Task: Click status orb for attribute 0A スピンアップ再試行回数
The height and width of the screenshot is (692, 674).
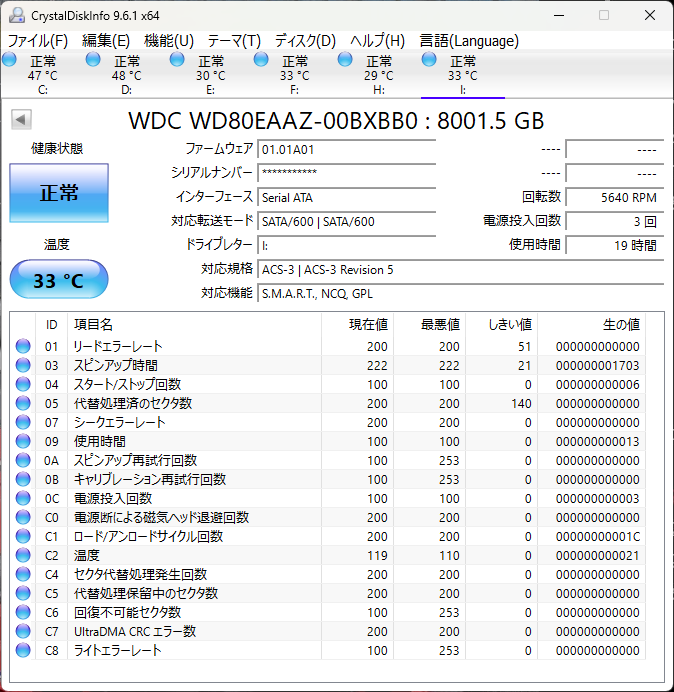Action: (23, 460)
